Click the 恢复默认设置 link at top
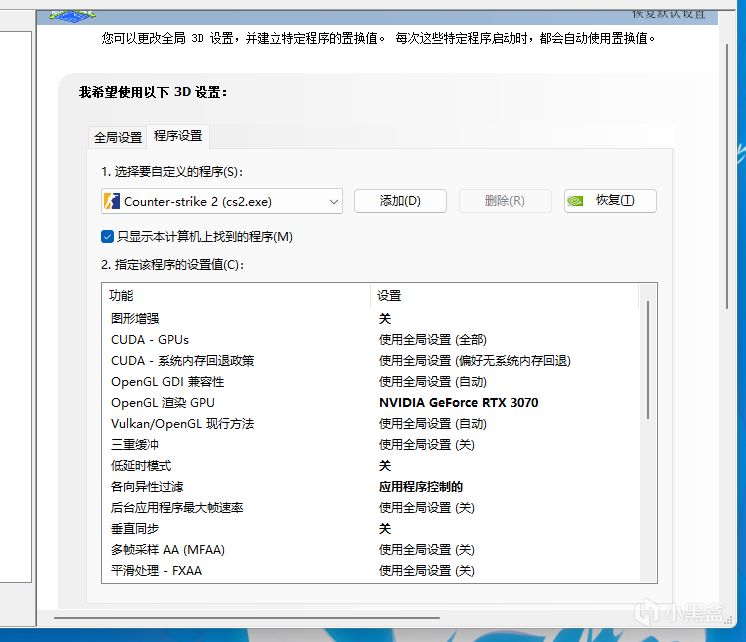The width and height of the screenshot is (746, 642). (x=668, y=14)
